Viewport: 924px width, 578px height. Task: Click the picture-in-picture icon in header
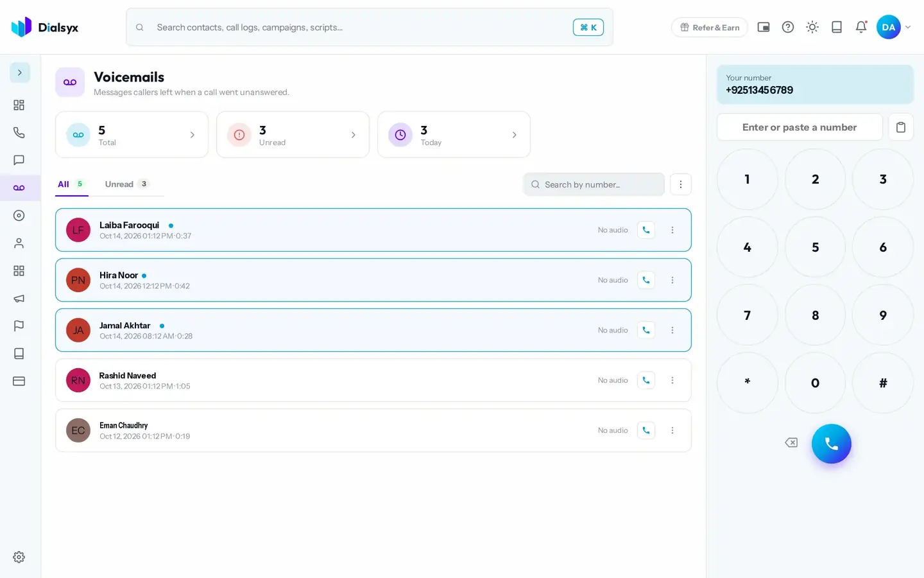764,27
